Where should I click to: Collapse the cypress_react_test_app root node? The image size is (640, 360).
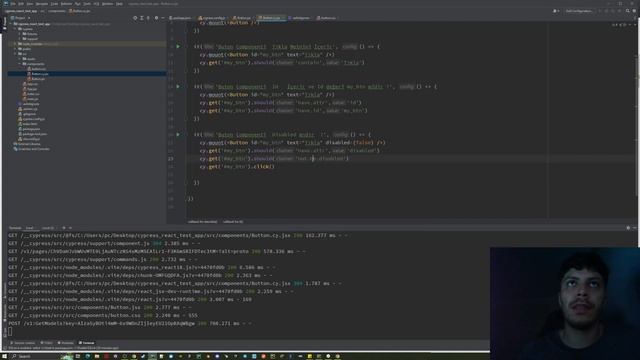(x=11, y=24)
